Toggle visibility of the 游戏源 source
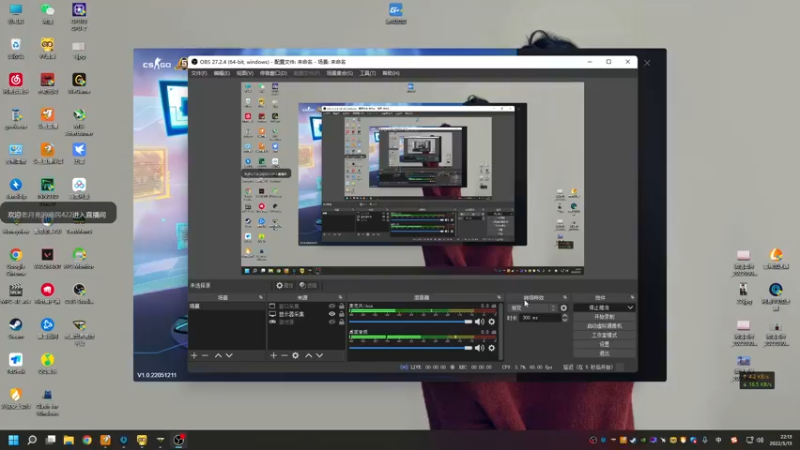Image resolution: width=800 pixels, height=450 pixels. point(332,322)
